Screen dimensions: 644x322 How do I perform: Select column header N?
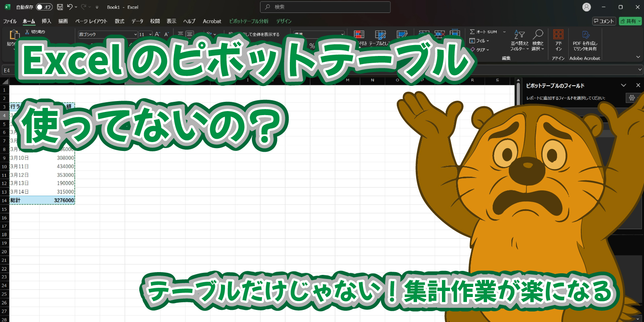pyautogui.click(x=373, y=80)
